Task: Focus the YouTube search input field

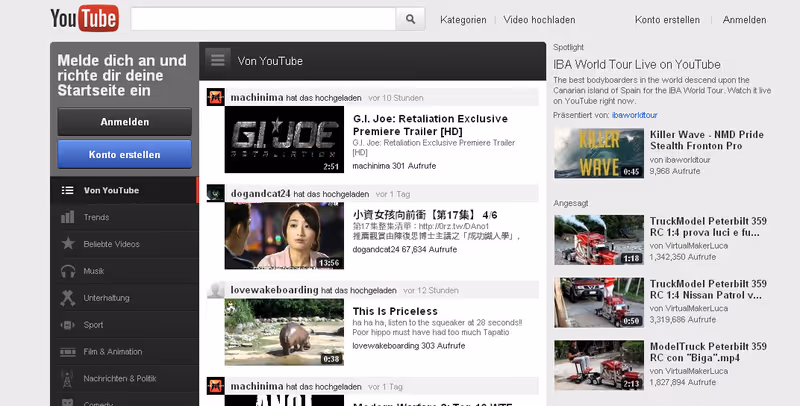Action: coord(263,19)
